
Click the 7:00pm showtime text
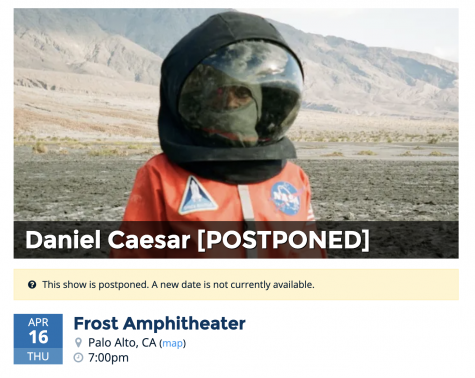(x=108, y=358)
